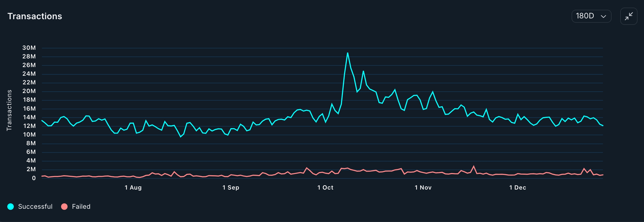Screen dimensions: 644x222
Task: Click the 24M y-axis label
Action: click(x=29, y=74)
